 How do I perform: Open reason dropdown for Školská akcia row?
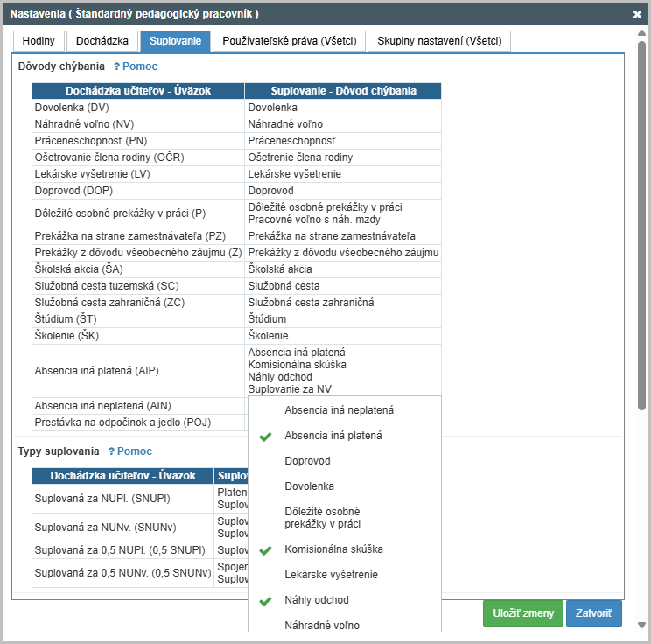[342, 269]
